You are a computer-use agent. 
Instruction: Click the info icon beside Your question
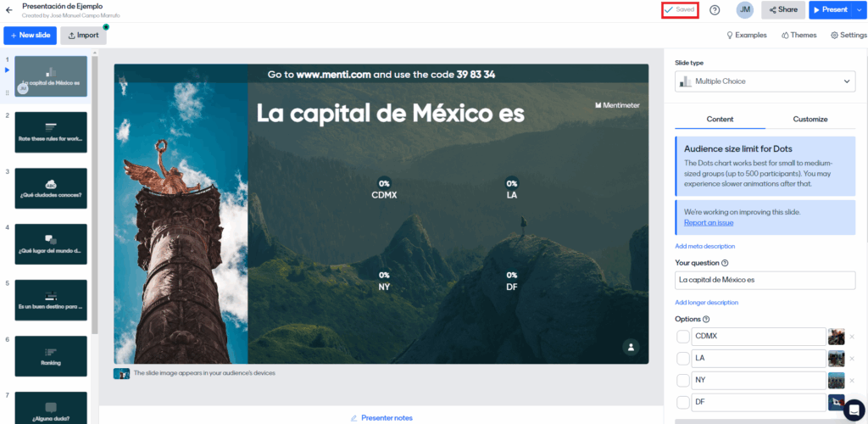coord(725,263)
